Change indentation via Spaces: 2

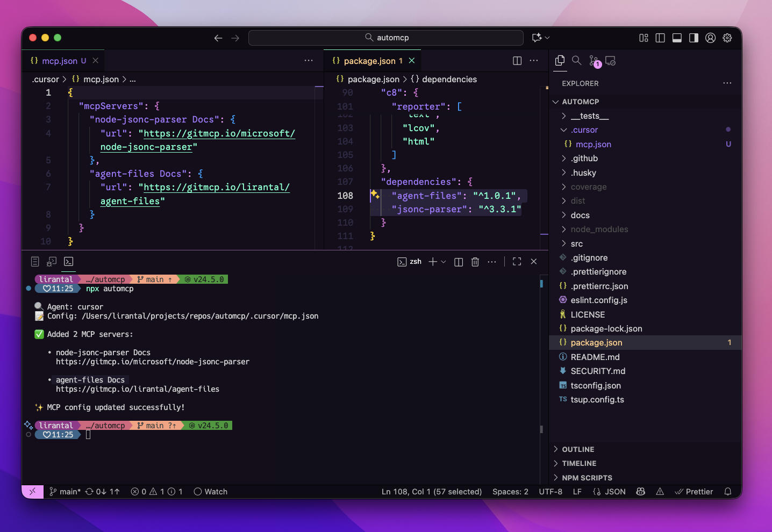[x=510, y=492]
